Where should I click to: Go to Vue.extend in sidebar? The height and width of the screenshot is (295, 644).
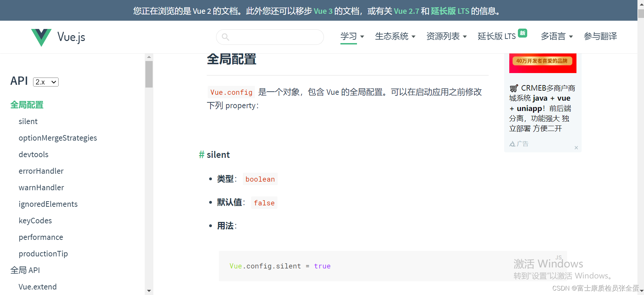point(38,287)
